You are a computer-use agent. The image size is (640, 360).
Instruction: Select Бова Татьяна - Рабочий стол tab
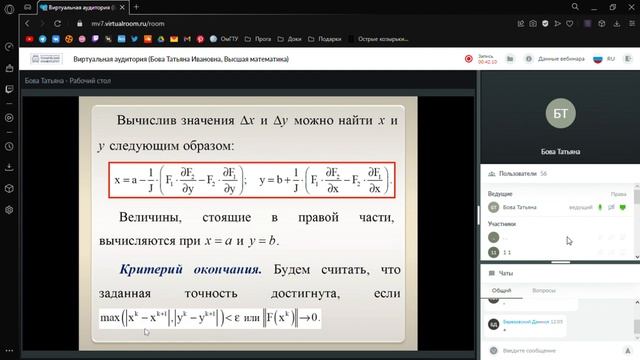[x=68, y=80]
